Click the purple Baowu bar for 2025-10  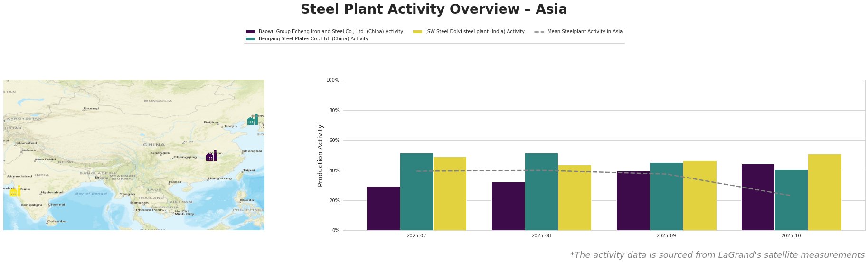click(758, 197)
